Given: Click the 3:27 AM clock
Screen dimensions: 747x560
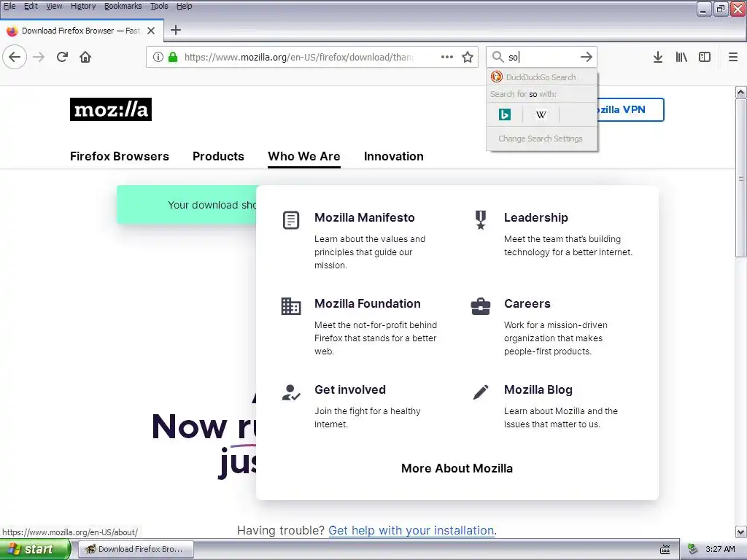Looking at the screenshot, I should coord(720,549).
